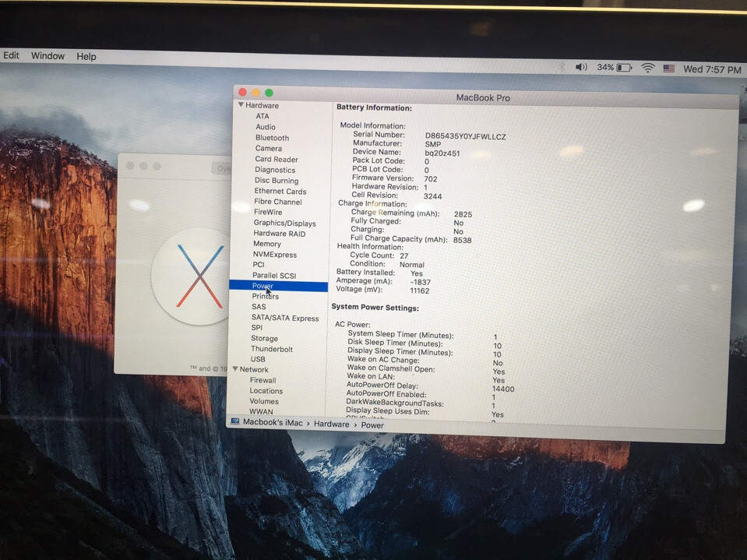Select the highlighted Power row
This screenshot has height=560, width=747.
tap(278, 286)
